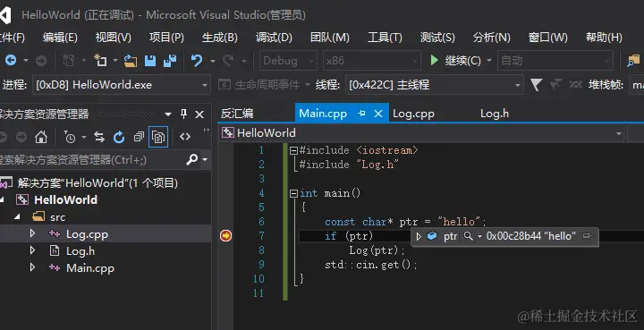Click the Pending Changes clock icon
Image resolution: width=644 pixels, height=330 pixels.
click(70, 137)
